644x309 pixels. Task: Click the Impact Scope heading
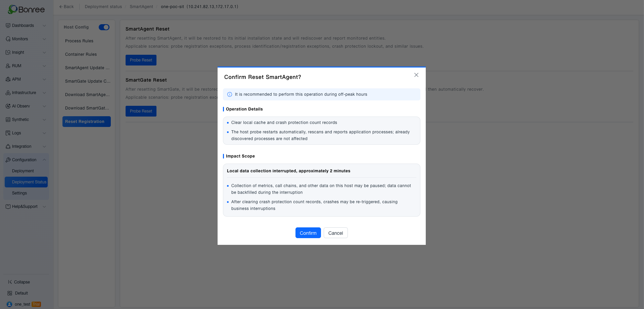point(240,156)
